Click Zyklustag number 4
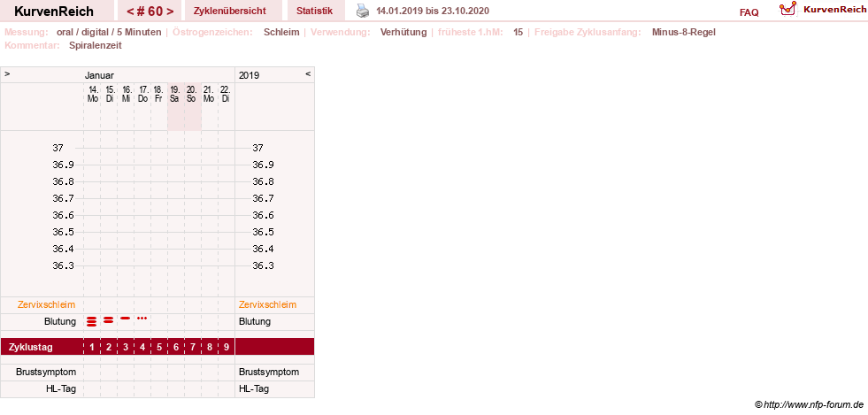Viewport: 868px width, 415px height. point(142,348)
